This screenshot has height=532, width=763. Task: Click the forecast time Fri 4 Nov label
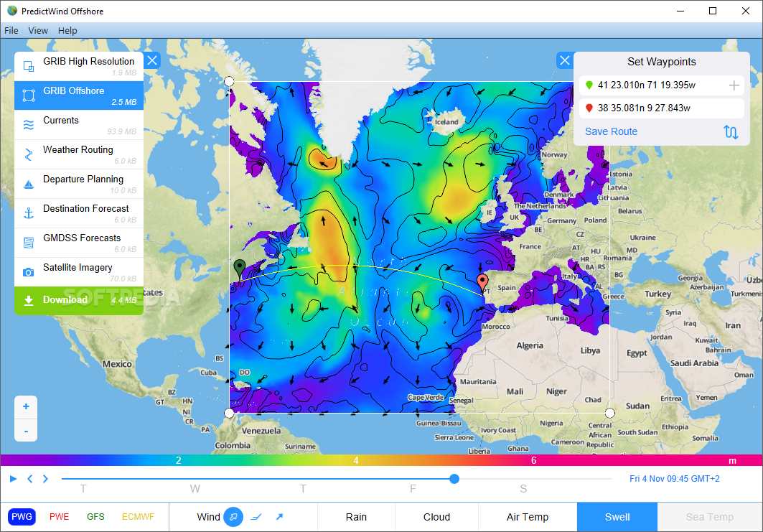coord(674,478)
